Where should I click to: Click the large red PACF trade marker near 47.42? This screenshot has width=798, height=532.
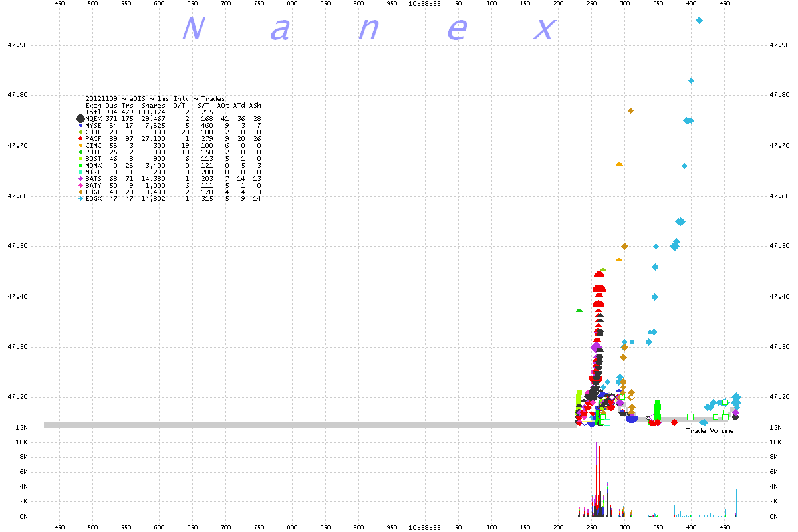(x=599, y=289)
